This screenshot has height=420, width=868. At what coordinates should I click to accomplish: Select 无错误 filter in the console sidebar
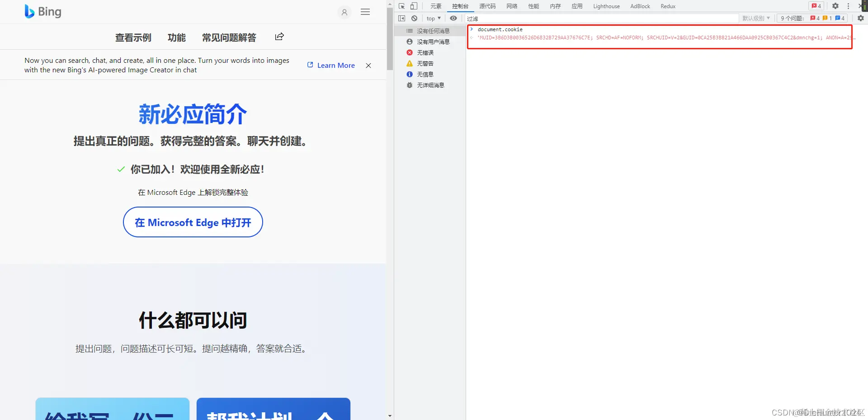coord(430,52)
